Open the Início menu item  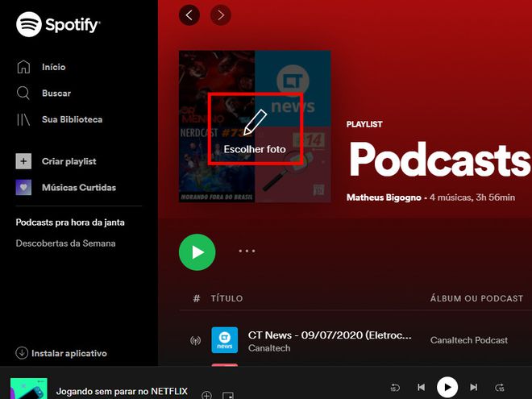pos(54,67)
